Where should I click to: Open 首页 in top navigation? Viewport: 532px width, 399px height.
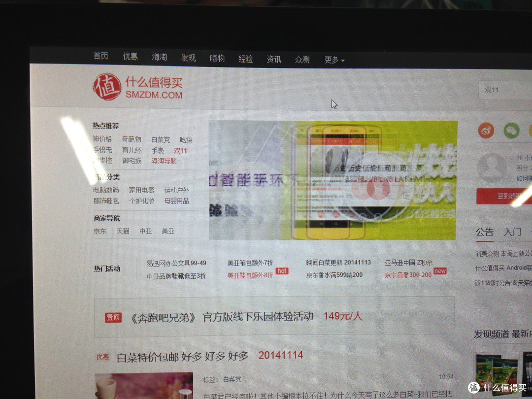coord(101,56)
